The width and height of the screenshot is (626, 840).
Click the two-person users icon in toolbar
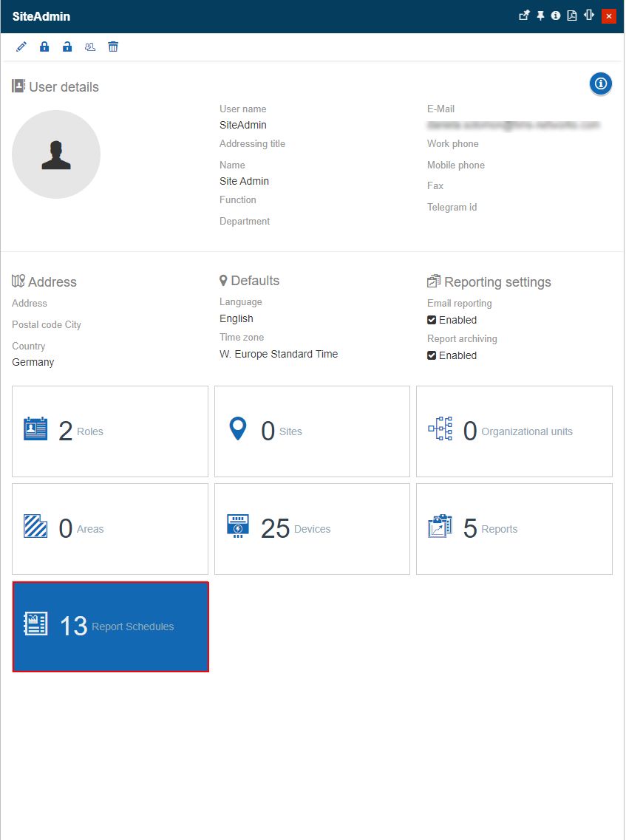tap(90, 47)
